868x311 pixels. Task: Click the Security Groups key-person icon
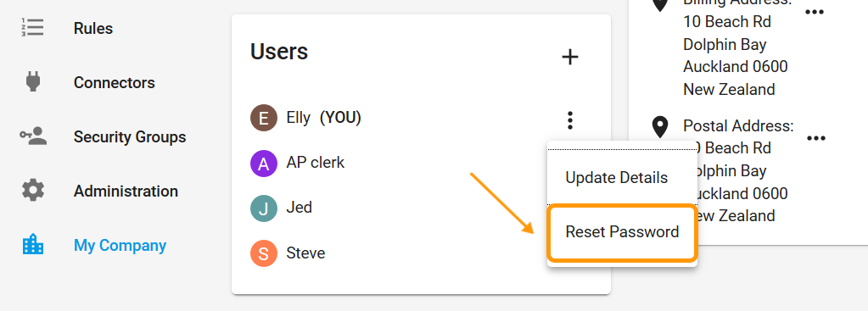(33, 136)
